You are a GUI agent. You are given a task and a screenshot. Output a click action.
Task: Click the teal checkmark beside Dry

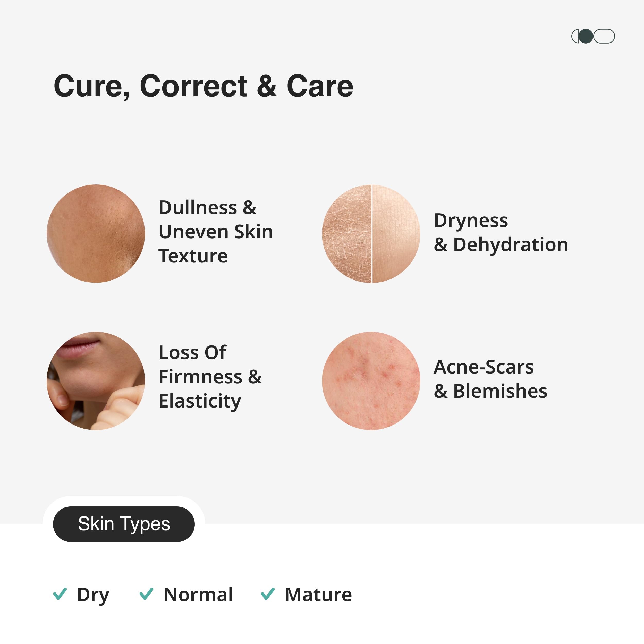point(60,594)
